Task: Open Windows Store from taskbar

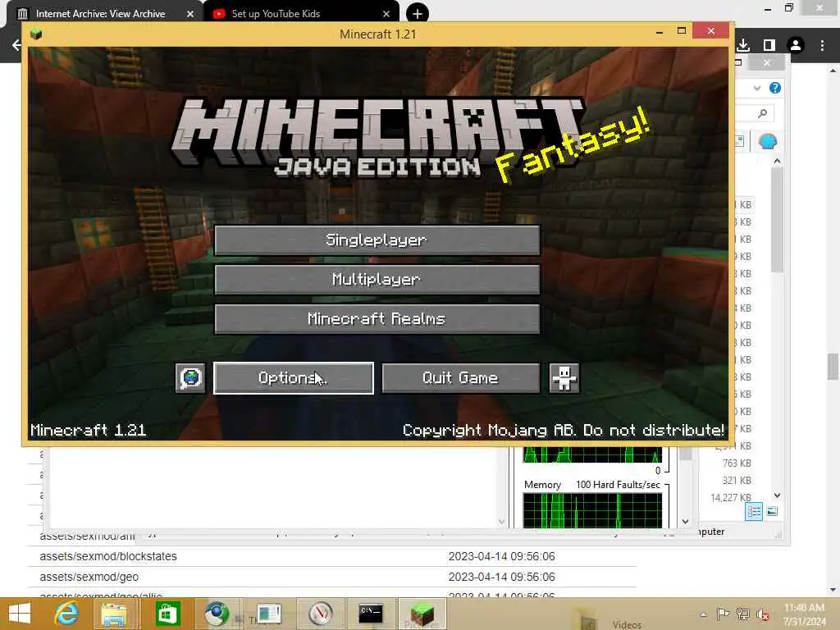Action: coord(167,614)
